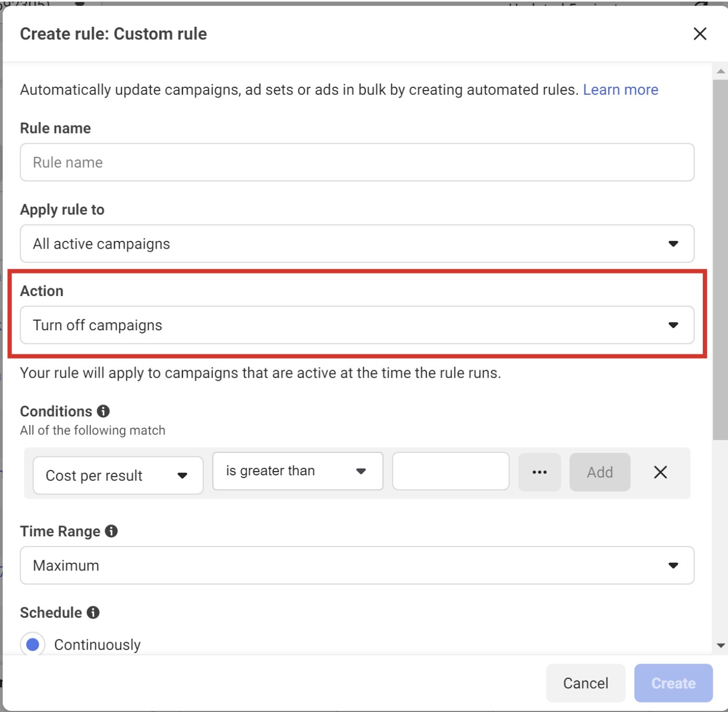This screenshot has width=728, height=712.
Task: Close the Create rule dialog
Action: [700, 34]
